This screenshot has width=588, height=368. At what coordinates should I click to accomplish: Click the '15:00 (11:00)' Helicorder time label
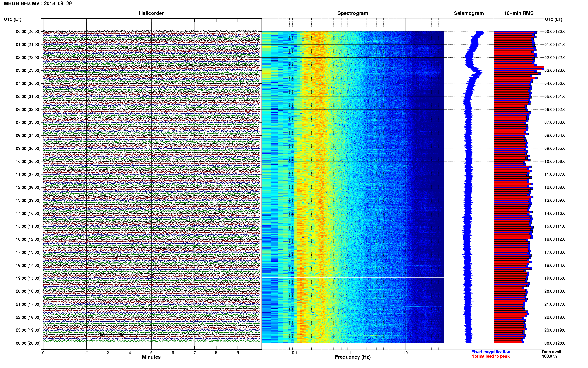tap(28, 226)
